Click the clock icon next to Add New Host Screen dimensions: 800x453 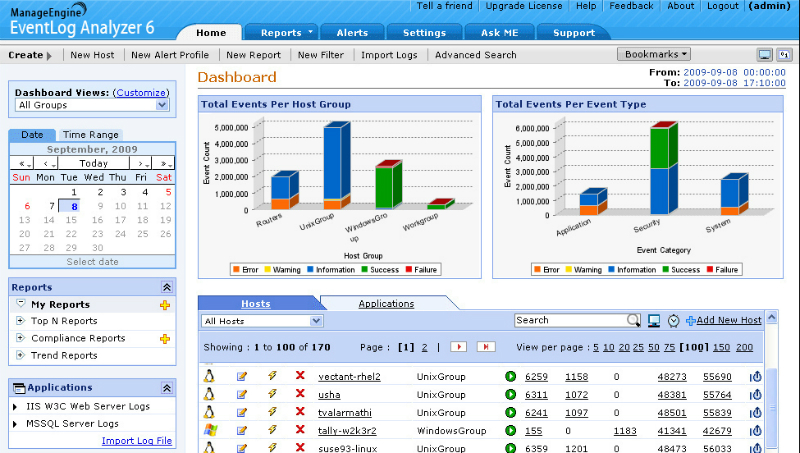pos(673,320)
